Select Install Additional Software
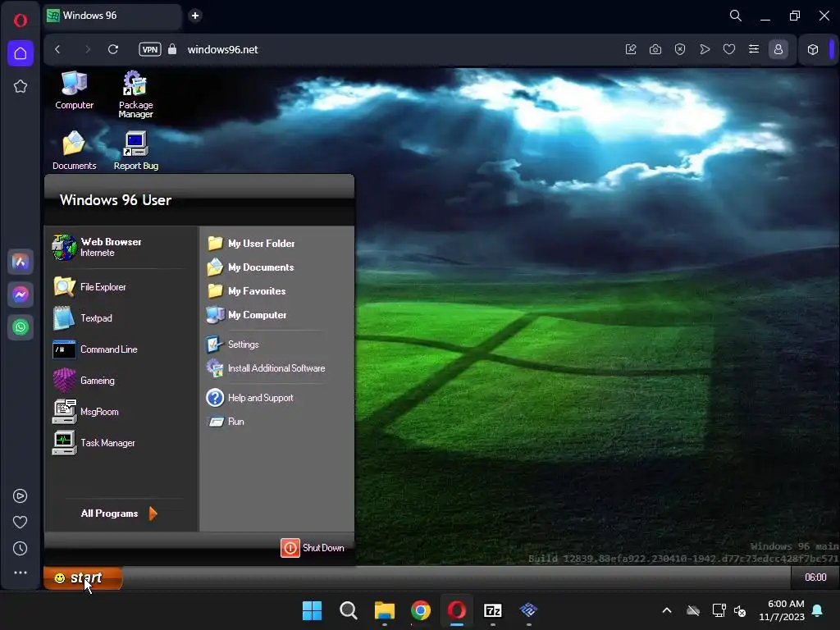This screenshot has height=630, width=840. pyautogui.click(x=266, y=368)
